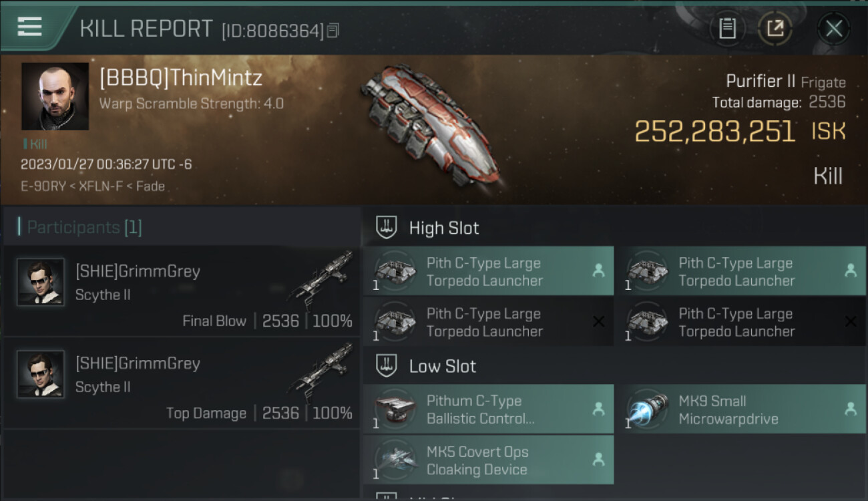
Task: Click the share export icon
Action: (775, 28)
